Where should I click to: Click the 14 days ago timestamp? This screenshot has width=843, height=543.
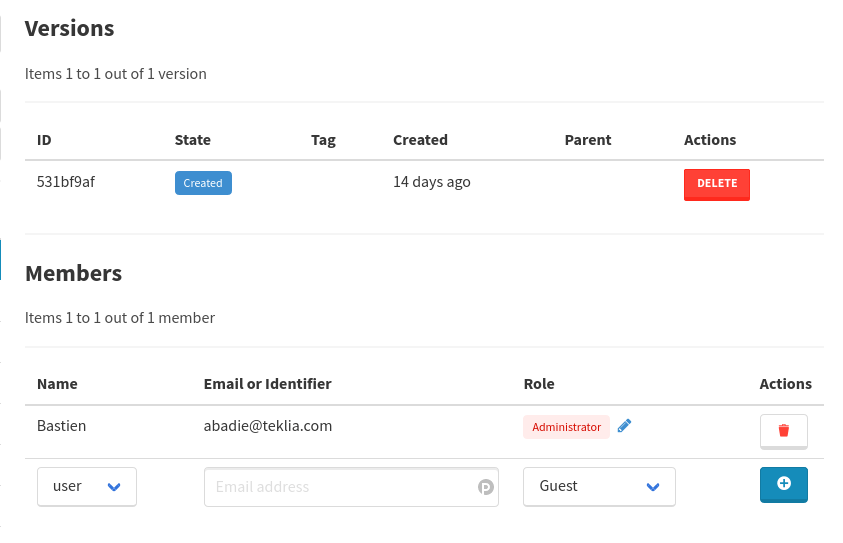[x=432, y=183]
